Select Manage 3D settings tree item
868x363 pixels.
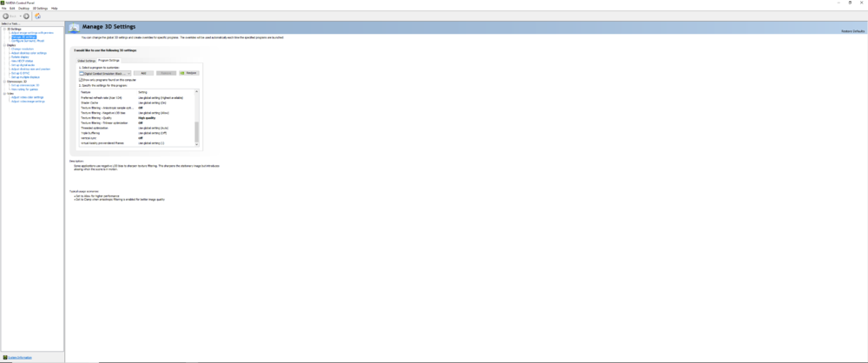coord(23,36)
